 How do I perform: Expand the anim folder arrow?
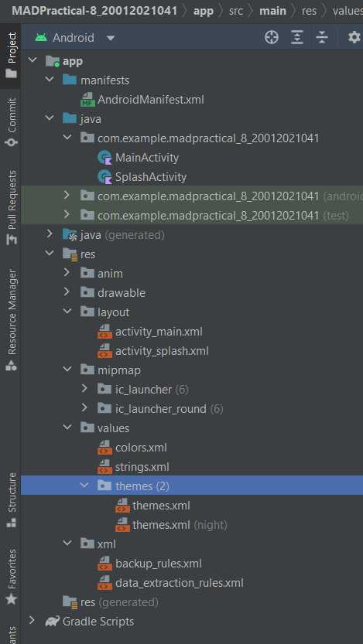pos(67,273)
